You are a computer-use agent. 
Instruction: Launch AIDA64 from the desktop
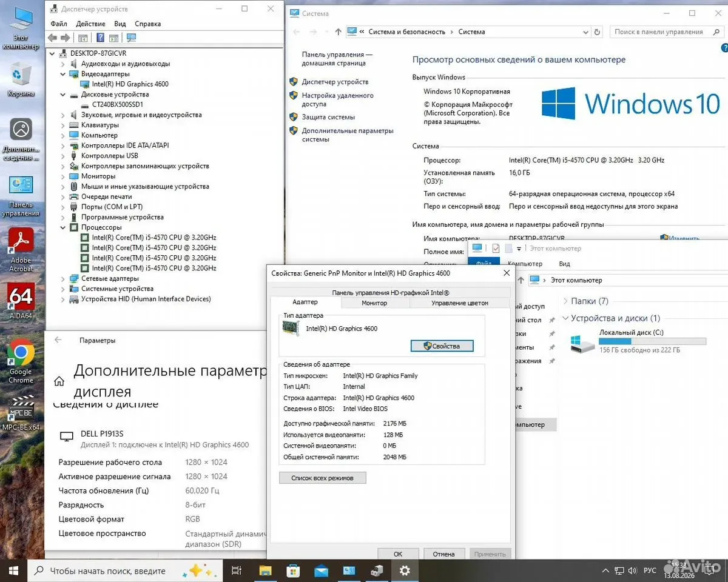click(21, 301)
